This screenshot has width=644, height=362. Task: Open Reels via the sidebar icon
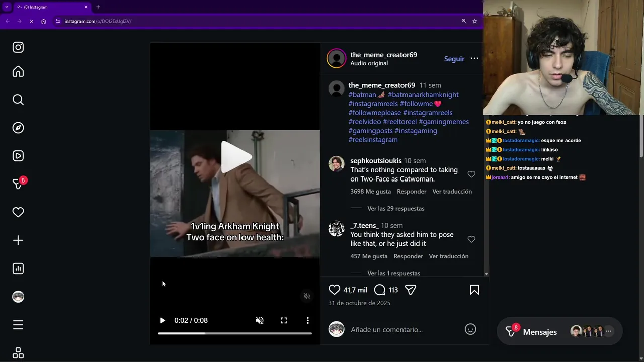18,156
